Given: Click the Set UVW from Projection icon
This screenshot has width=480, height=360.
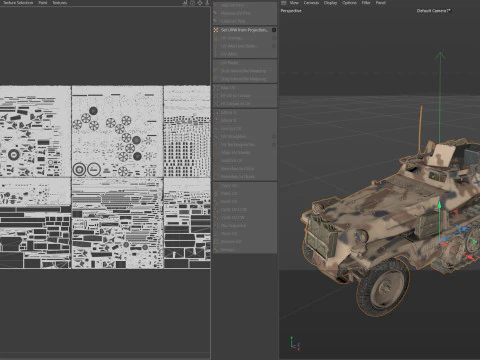Looking at the screenshot, I should [216, 30].
